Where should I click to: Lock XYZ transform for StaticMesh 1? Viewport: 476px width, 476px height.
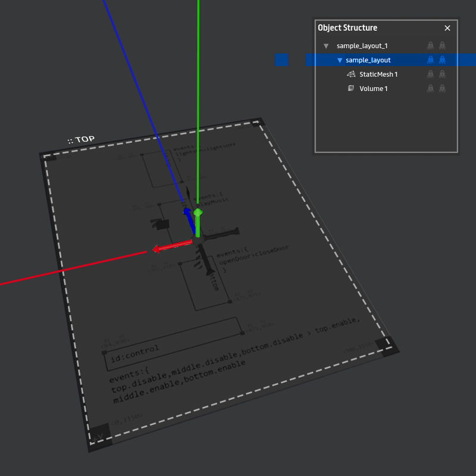(x=442, y=74)
